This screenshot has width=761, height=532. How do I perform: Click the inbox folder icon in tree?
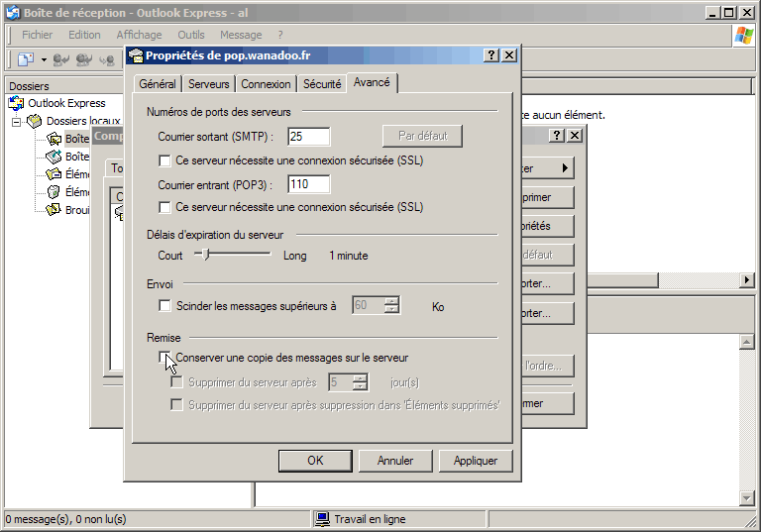(54, 139)
